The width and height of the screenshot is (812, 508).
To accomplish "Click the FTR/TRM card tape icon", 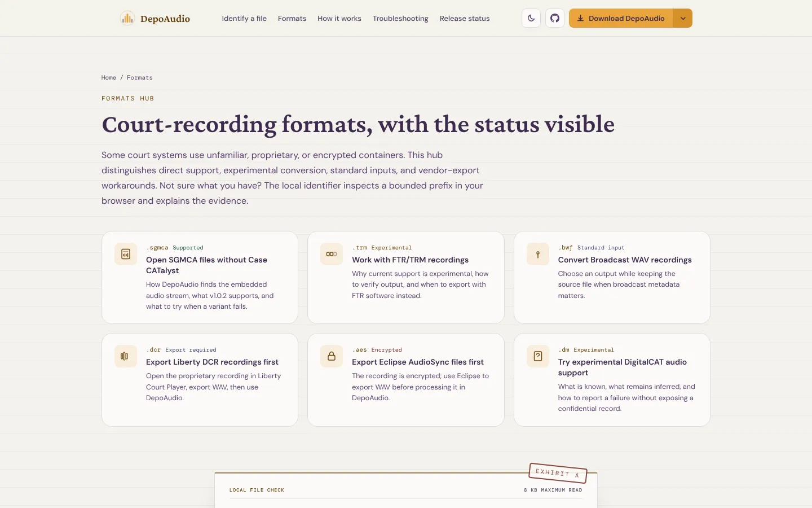I will [332, 254].
